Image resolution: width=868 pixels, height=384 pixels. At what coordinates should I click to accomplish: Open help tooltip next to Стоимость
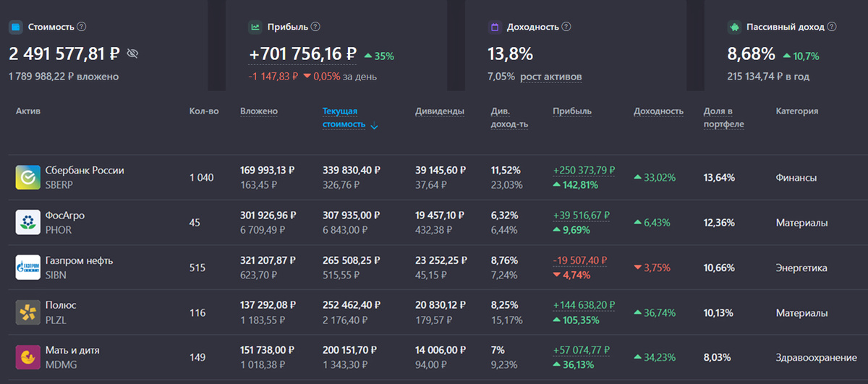tap(82, 27)
